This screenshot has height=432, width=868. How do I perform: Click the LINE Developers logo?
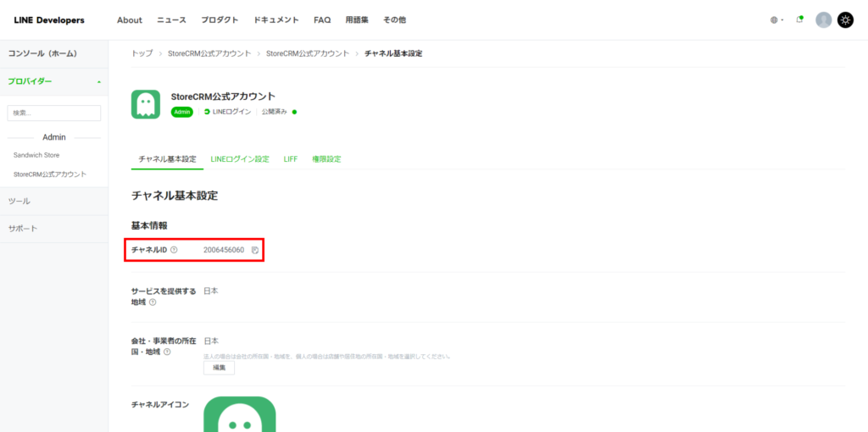(49, 20)
